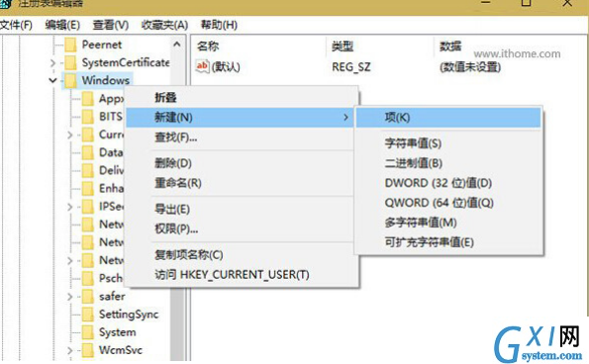Click the WcmSvc folder icon
The width and height of the screenshot is (589, 364).
tap(87, 350)
